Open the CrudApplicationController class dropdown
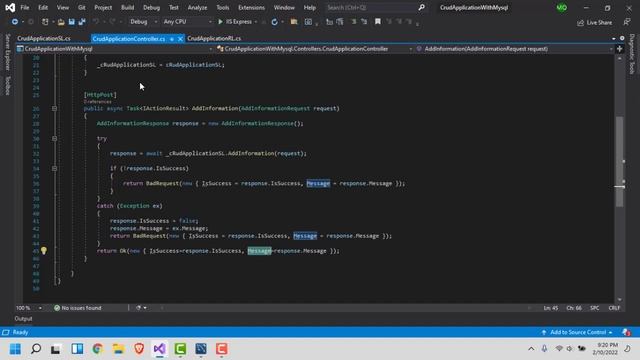Image resolution: width=640 pixels, height=360 pixels. pos(314,49)
